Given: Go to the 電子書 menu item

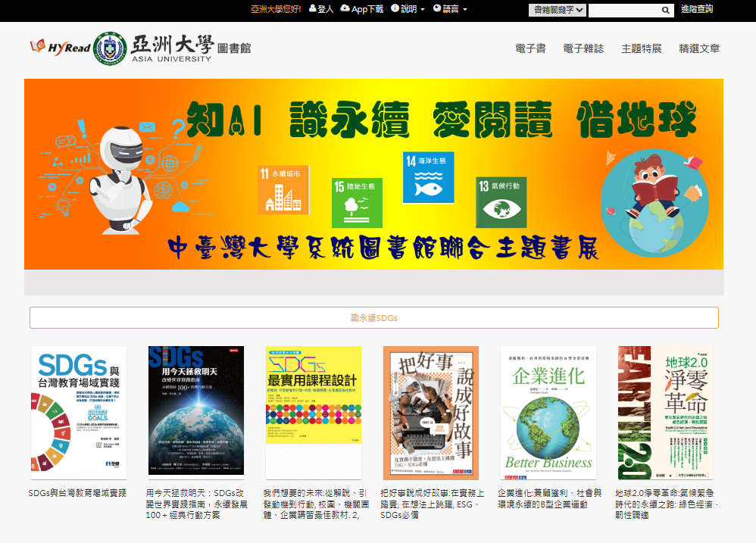Looking at the screenshot, I should click(x=530, y=48).
